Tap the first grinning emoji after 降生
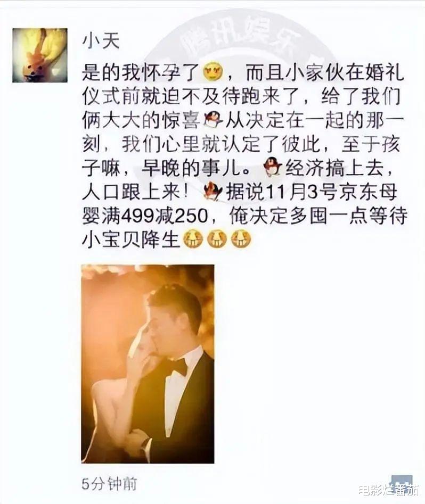Viewport: 425px width, 504px height. tap(193, 239)
